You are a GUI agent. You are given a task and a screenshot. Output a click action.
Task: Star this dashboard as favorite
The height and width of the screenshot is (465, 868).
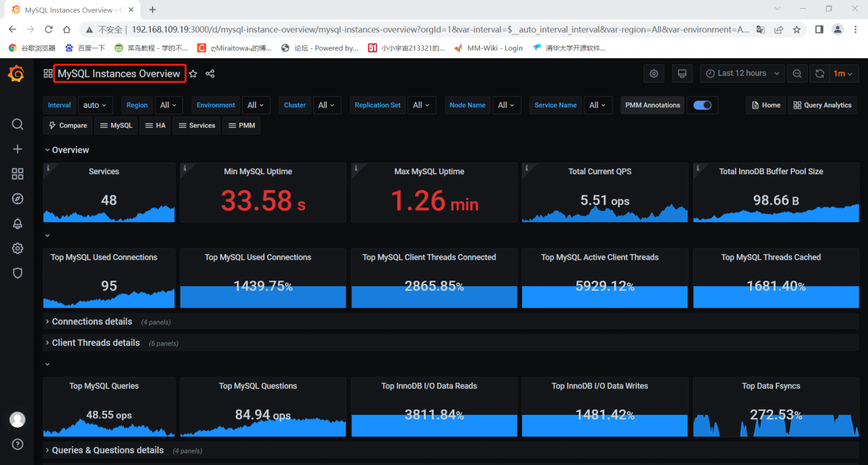coord(193,74)
